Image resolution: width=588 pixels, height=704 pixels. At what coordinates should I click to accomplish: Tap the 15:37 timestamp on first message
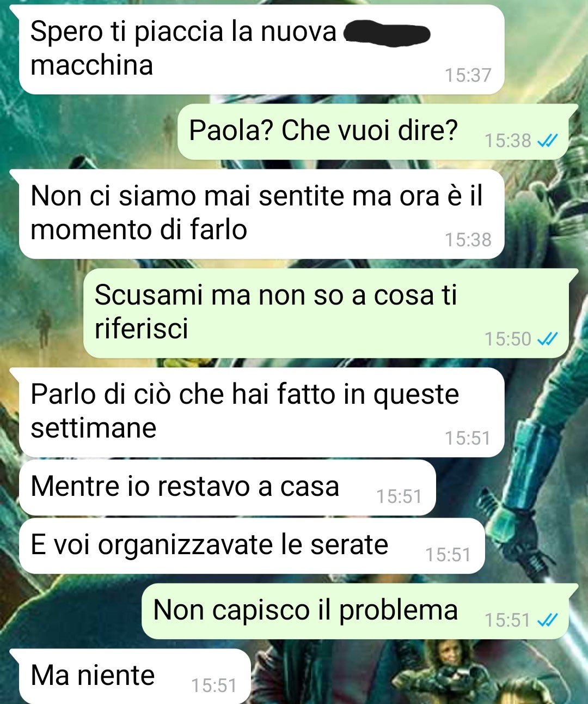[468, 75]
